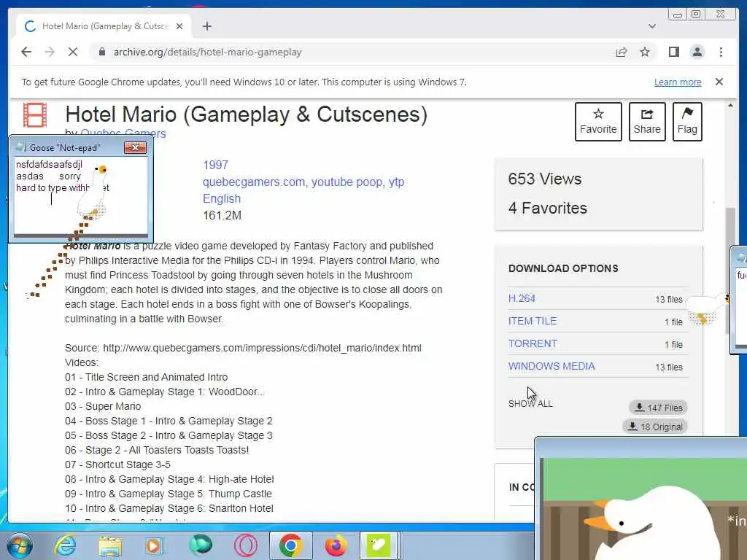Expand the H.264 download option
Image resolution: width=747 pixels, height=560 pixels.
522,298
